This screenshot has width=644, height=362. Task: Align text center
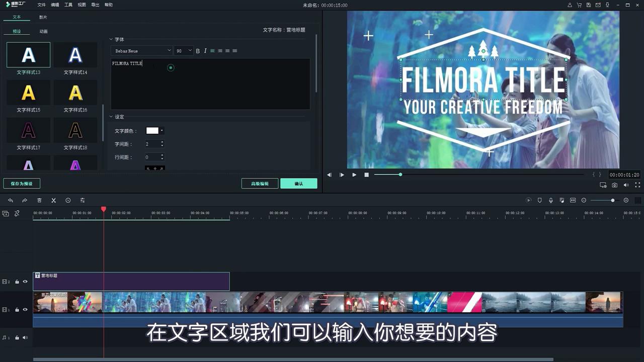click(220, 51)
